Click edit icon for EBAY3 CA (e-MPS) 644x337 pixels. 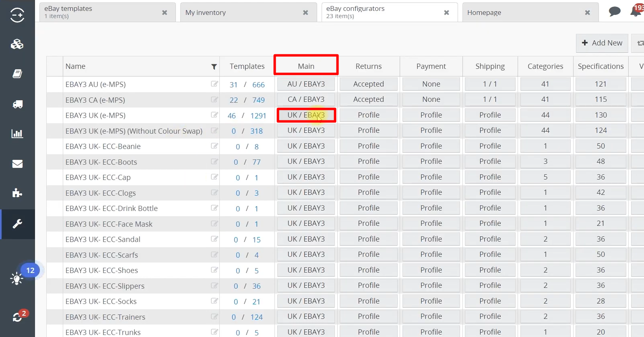pos(215,99)
